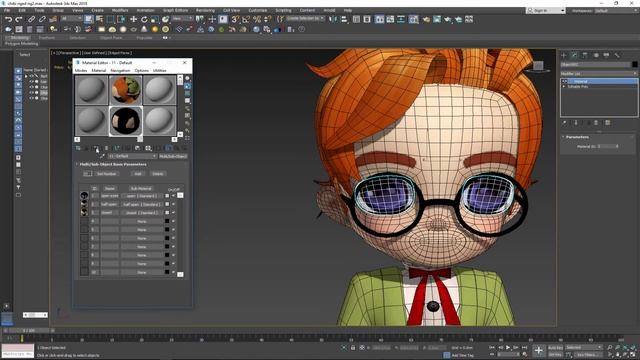Activate the Select and Scale tool
The height and width of the screenshot is (360, 640).
tap(155, 19)
